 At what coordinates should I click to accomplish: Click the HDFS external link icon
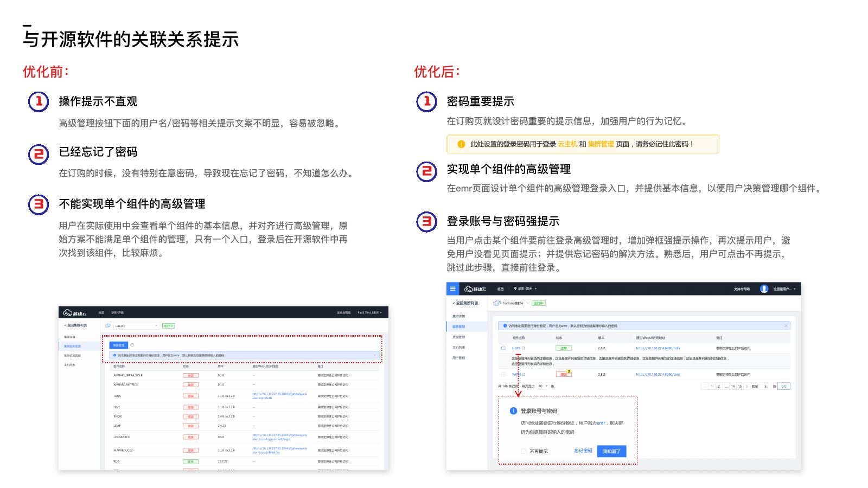tap(524, 348)
